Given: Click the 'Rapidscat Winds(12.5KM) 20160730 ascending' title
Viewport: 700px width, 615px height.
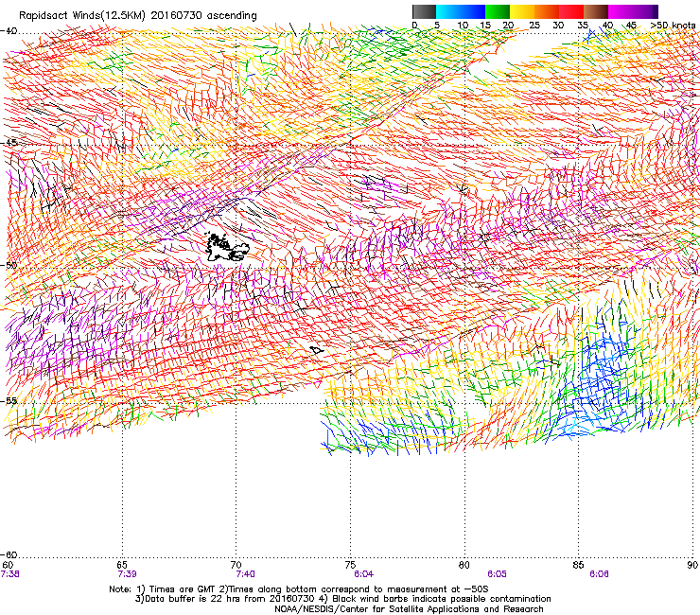Looking at the screenshot, I should tap(138, 16).
